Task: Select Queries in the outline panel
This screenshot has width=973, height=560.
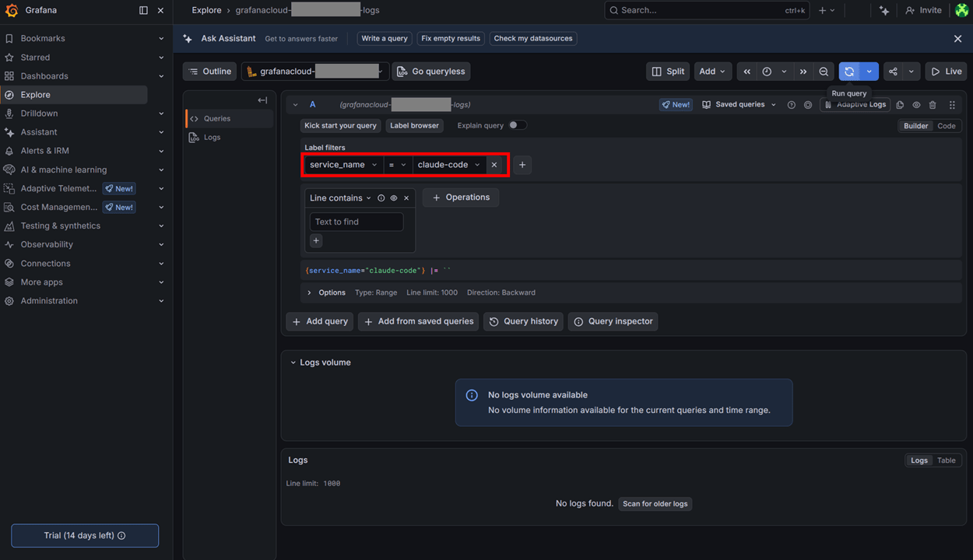Action: [x=230, y=119]
